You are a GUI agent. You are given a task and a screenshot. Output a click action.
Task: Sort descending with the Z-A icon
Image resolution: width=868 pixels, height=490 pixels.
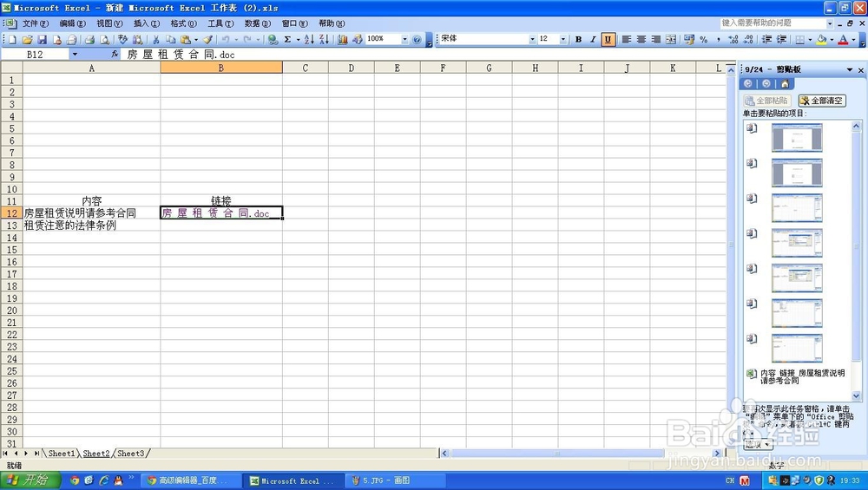point(324,39)
